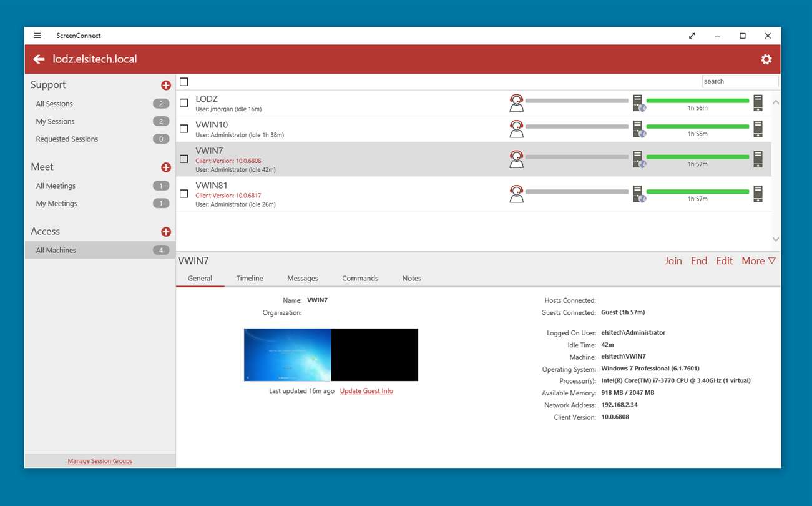Click the Update Guest Info link
Viewport: 812px width, 506px height.
coord(366,391)
